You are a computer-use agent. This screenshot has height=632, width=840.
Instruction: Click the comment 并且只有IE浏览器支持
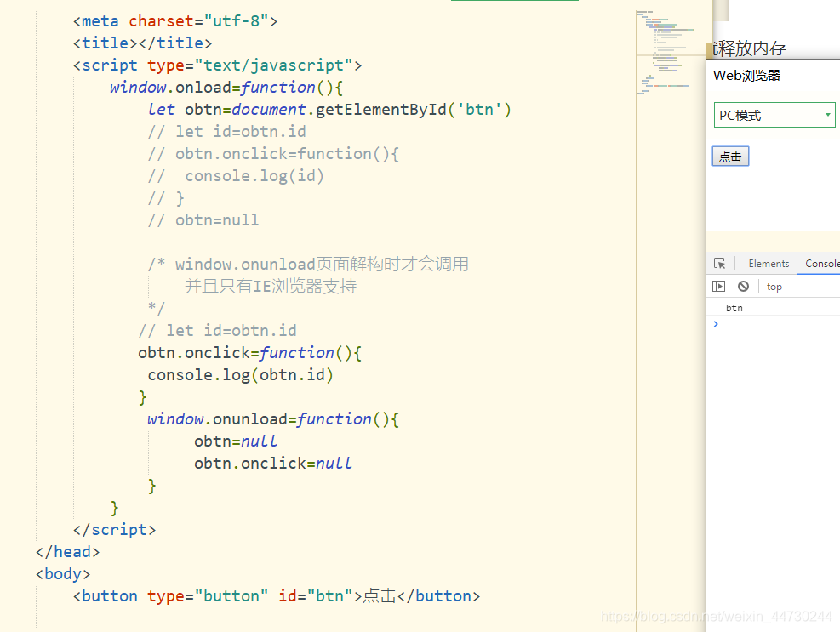tap(271, 287)
